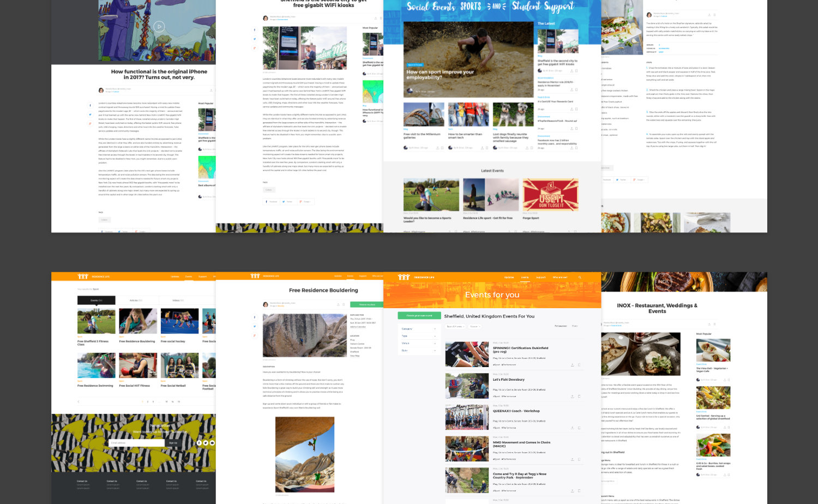The image size is (818, 504).
Task: Click Facebook circle icon in Newsletter section
Action: [x=199, y=443]
